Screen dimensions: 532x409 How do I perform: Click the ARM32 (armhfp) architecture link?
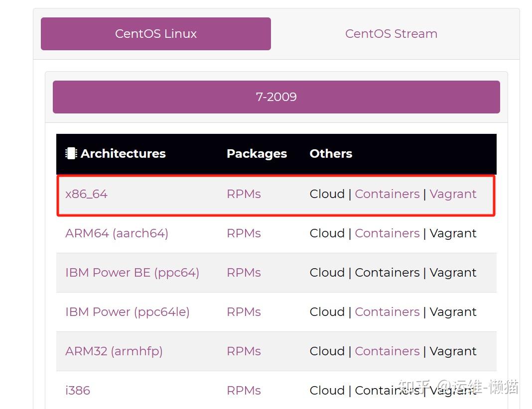pos(114,351)
